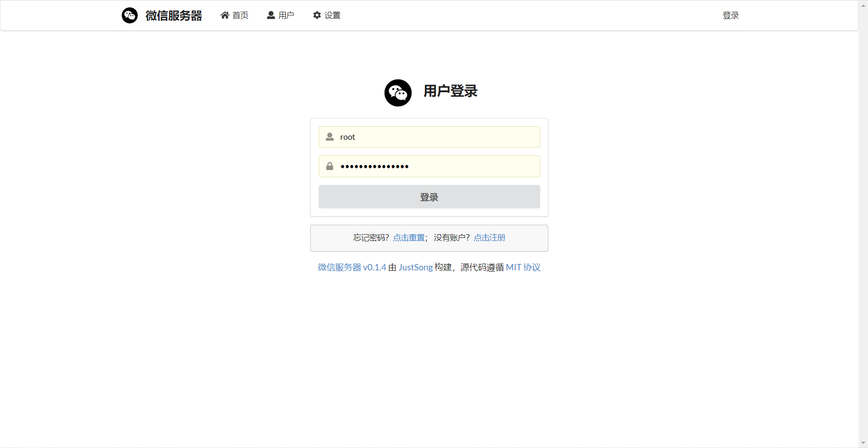Click the user icon beside 用户
The height and width of the screenshot is (448, 868).
(x=271, y=15)
